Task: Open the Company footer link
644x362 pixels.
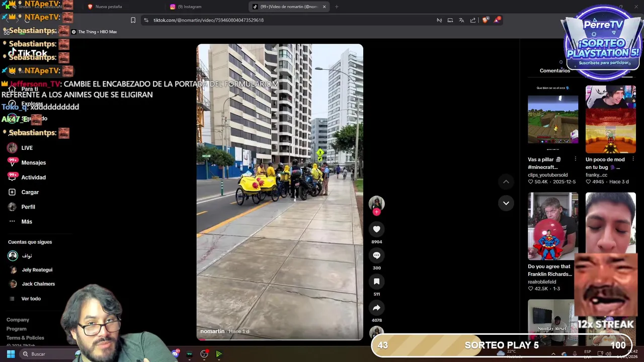Action: (x=18, y=320)
